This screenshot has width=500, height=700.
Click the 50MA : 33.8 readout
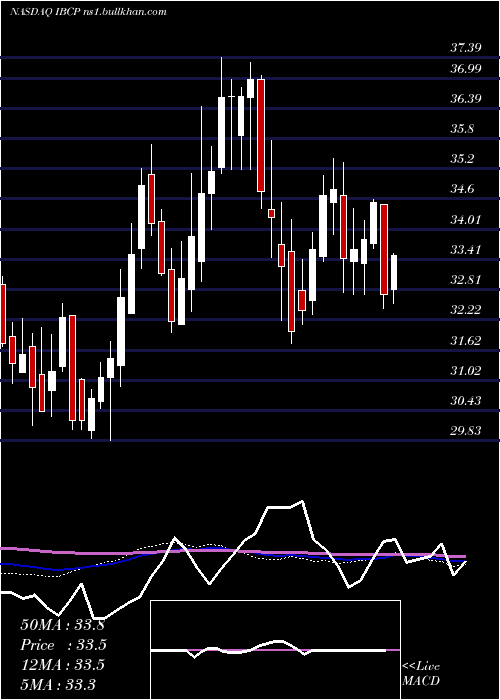point(62,625)
